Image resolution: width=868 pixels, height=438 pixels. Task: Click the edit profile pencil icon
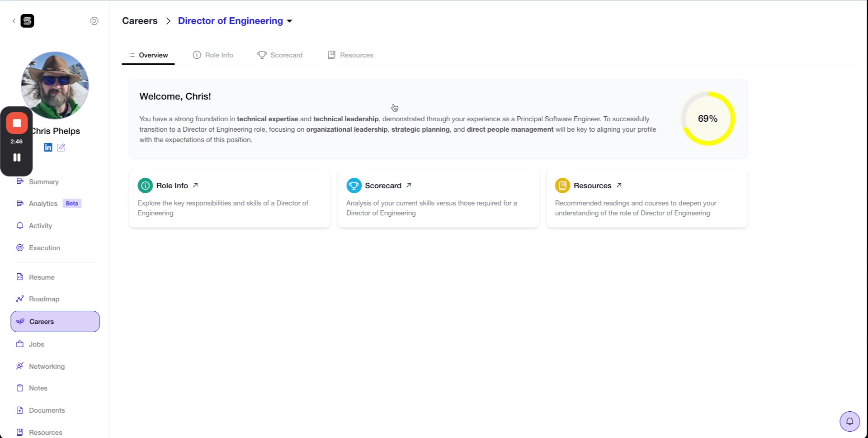click(61, 148)
